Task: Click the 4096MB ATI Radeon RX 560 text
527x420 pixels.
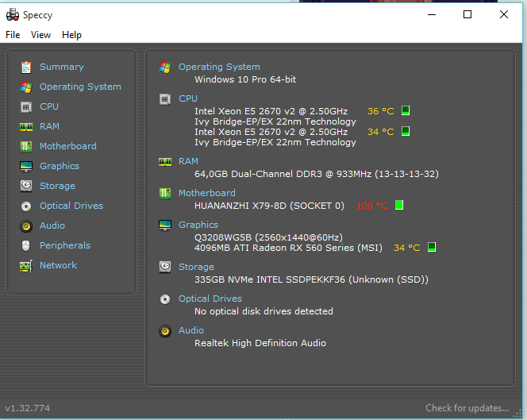Action: tap(288, 249)
